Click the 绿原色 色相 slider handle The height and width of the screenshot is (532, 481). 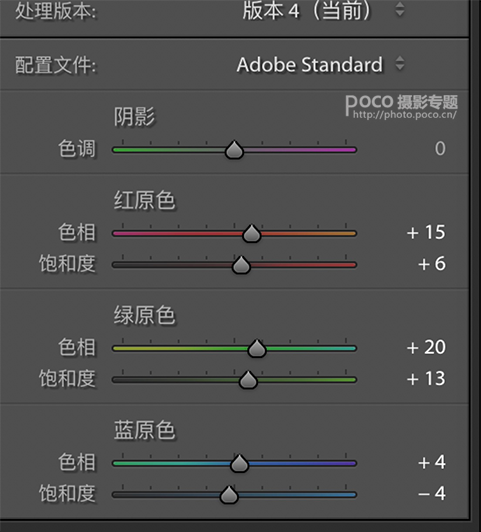(x=257, y=348)
